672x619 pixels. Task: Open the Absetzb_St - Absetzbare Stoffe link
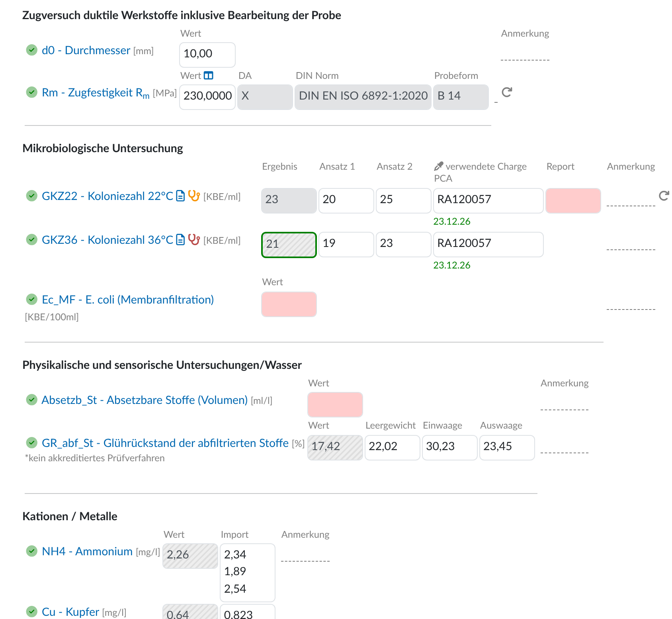145,400
